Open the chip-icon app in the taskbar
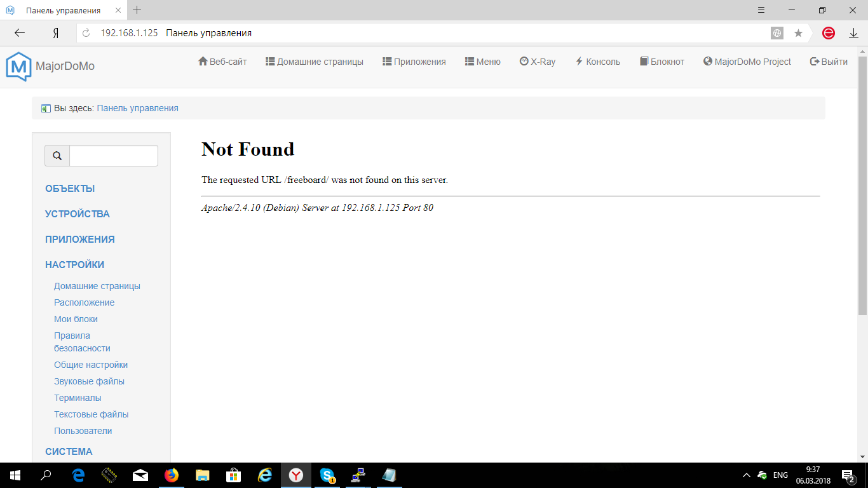The image size is (868, 488). tap(109, 475)
